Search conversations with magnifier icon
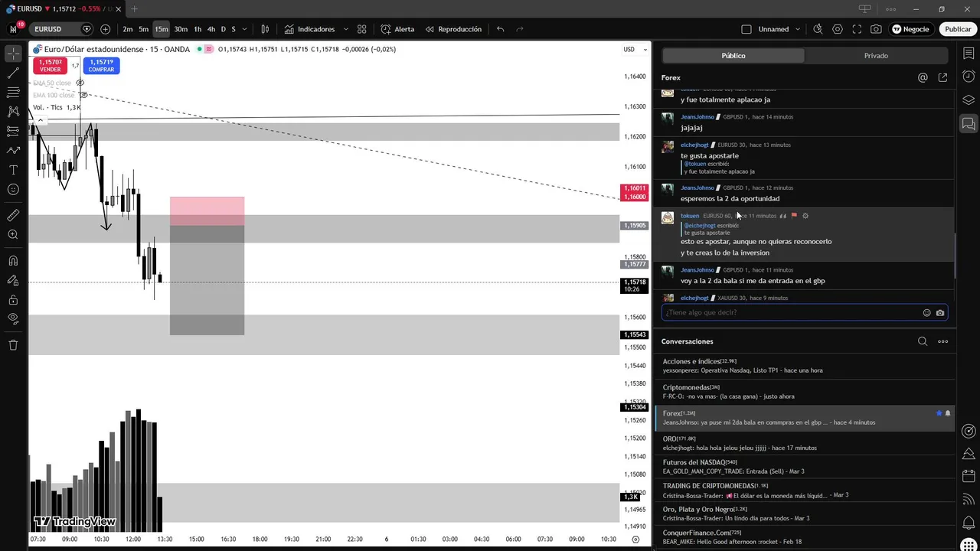The width and height of the screenshot is (980, 551). [x=923, y=341]
